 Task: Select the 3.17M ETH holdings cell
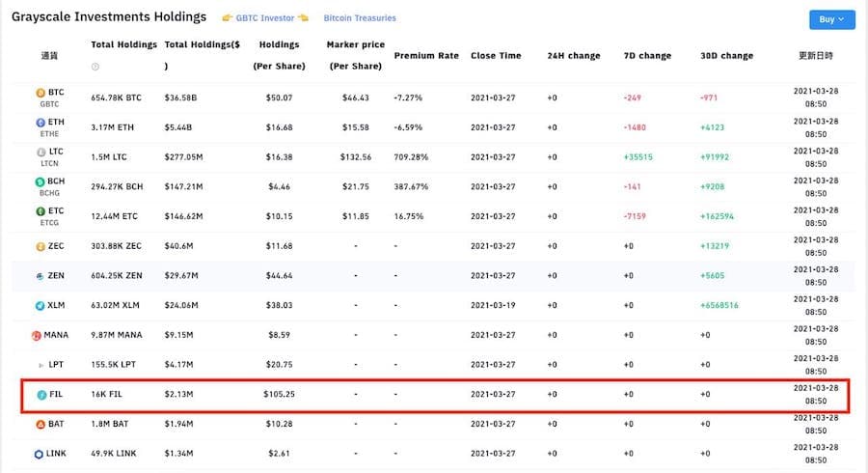113,127
